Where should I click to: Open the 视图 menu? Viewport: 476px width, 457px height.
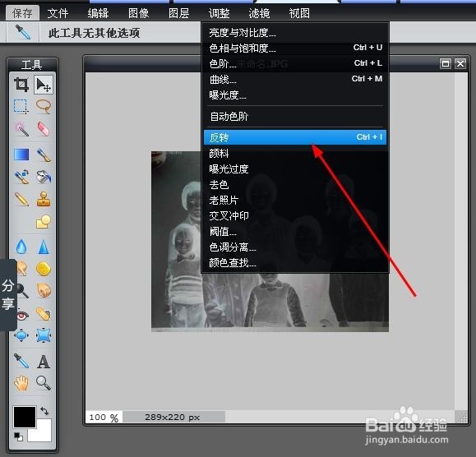pos(299,13)
